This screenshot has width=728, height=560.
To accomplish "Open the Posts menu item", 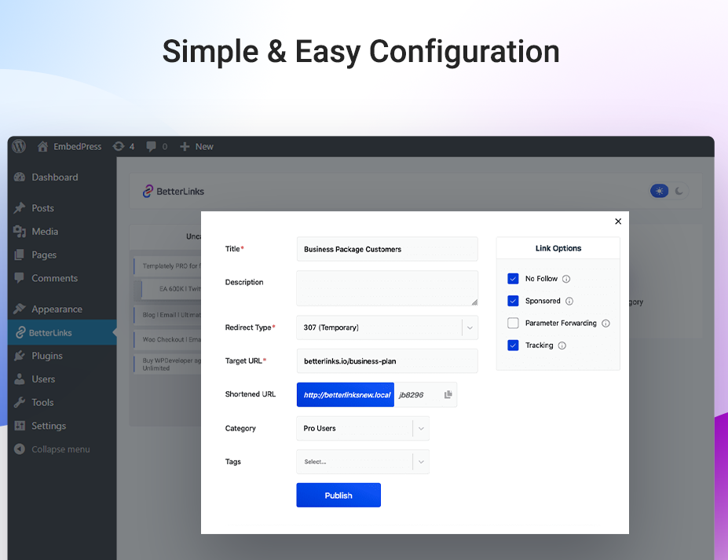I will pos(42,208).
